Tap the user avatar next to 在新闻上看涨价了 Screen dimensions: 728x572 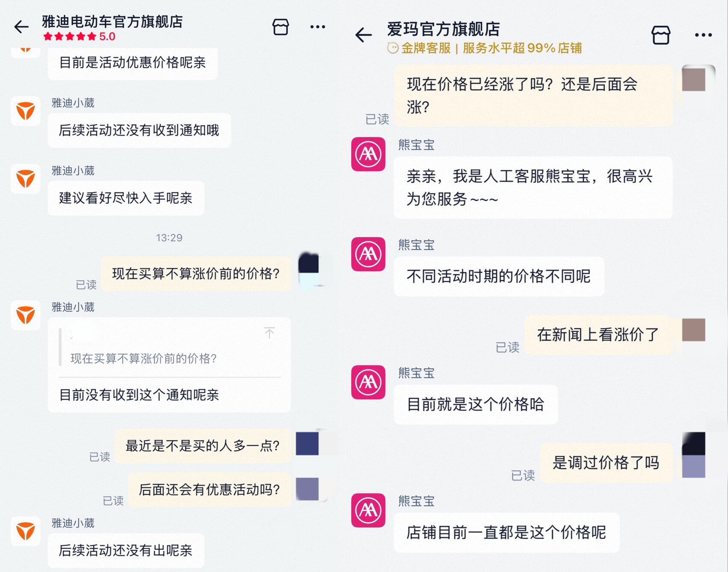tap(694, 330)
